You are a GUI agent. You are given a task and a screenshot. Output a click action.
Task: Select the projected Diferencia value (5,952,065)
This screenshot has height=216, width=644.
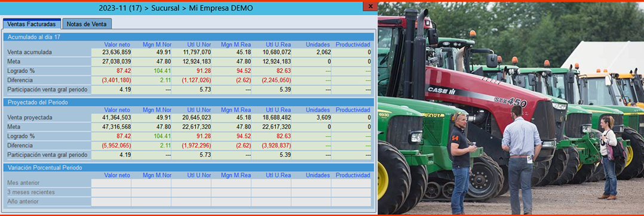[111, 146]
